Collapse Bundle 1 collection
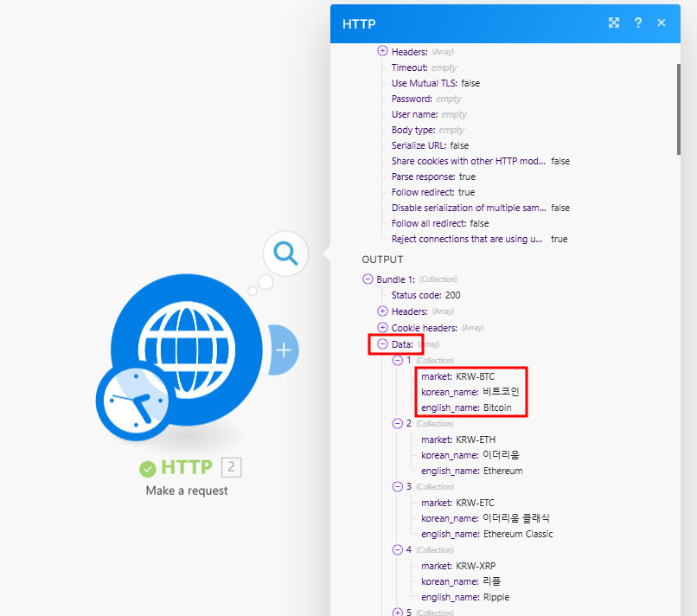 pyautogui.click(x=368, y=279)
